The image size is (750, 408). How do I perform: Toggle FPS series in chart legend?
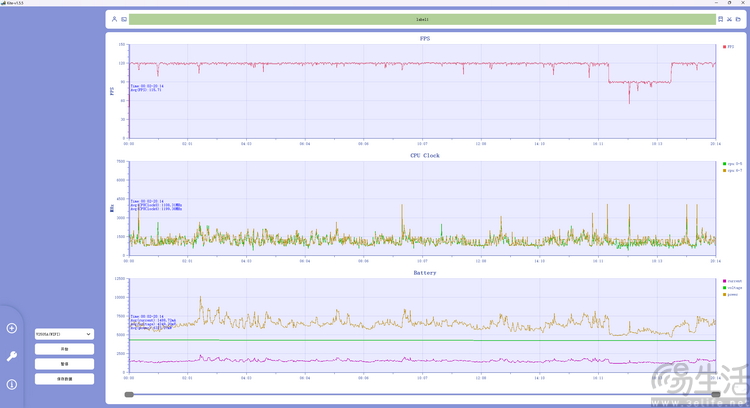click(x=729, y=47)
